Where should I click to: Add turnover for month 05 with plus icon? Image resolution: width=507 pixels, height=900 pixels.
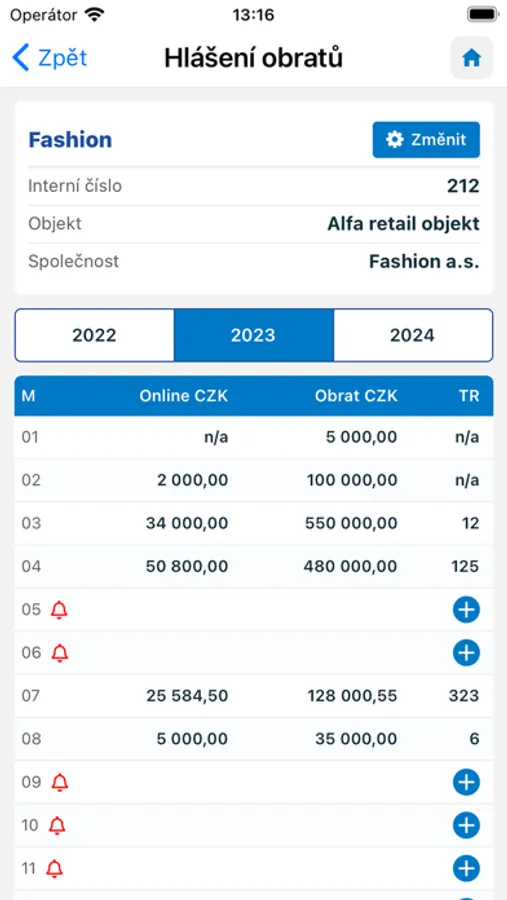466,610
